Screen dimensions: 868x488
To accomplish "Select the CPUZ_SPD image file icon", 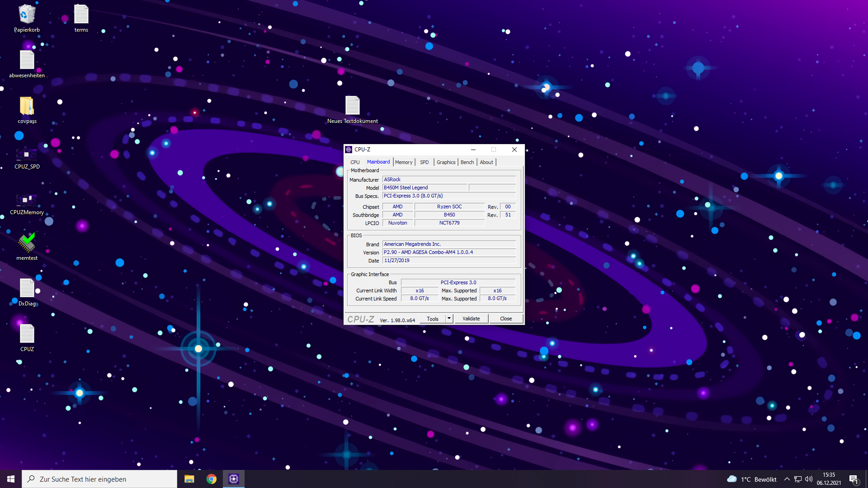I will 27,155.
